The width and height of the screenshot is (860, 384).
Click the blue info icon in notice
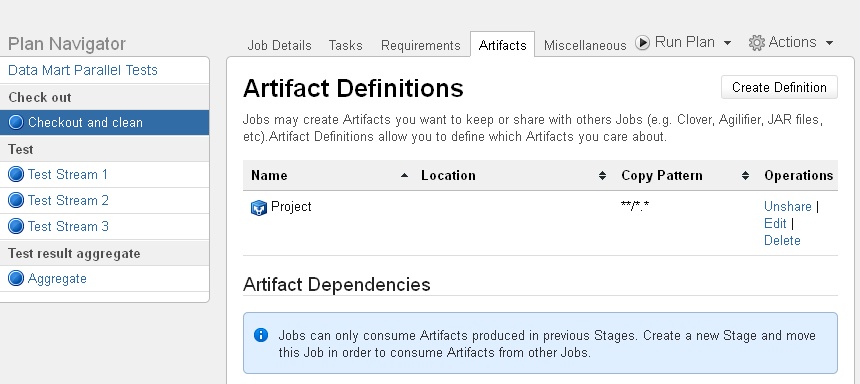(261, 335)
